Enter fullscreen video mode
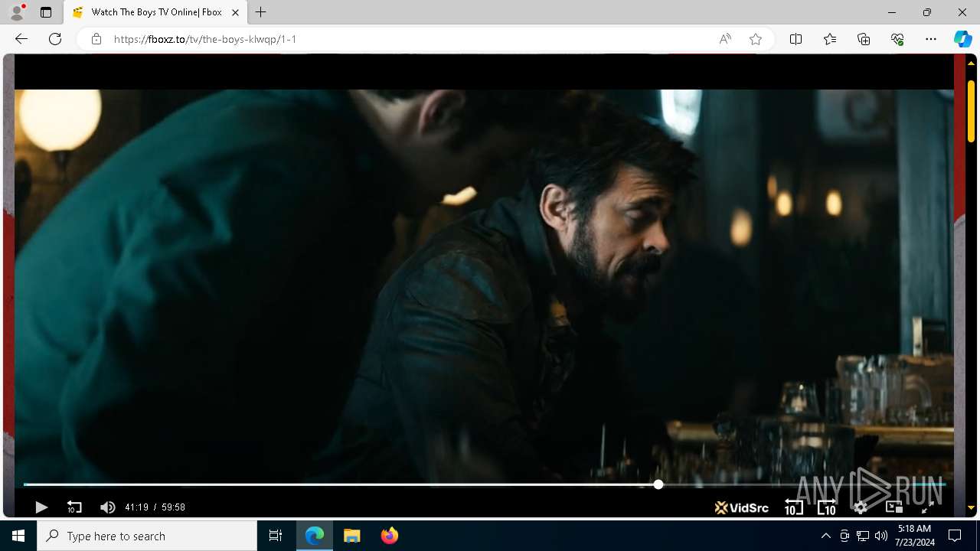980x551 pixels. pyautogui.click(x=926, y=507)
